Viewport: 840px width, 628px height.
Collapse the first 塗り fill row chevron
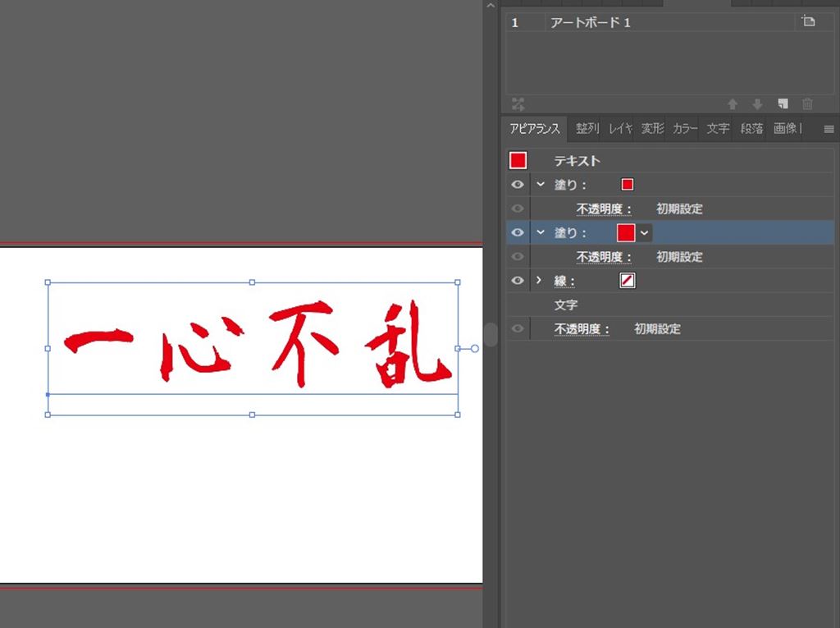point(540,185)
